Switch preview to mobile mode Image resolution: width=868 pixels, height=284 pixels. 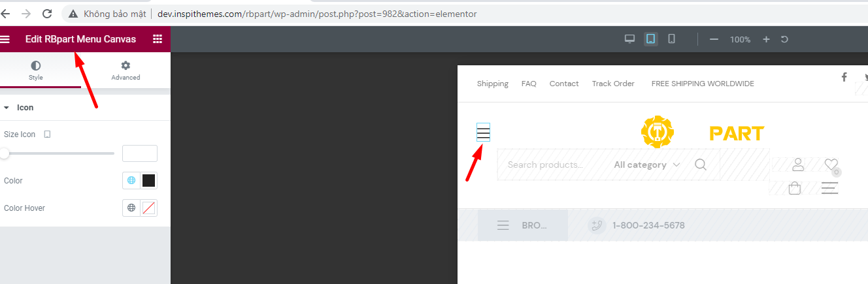click(671, 39)
